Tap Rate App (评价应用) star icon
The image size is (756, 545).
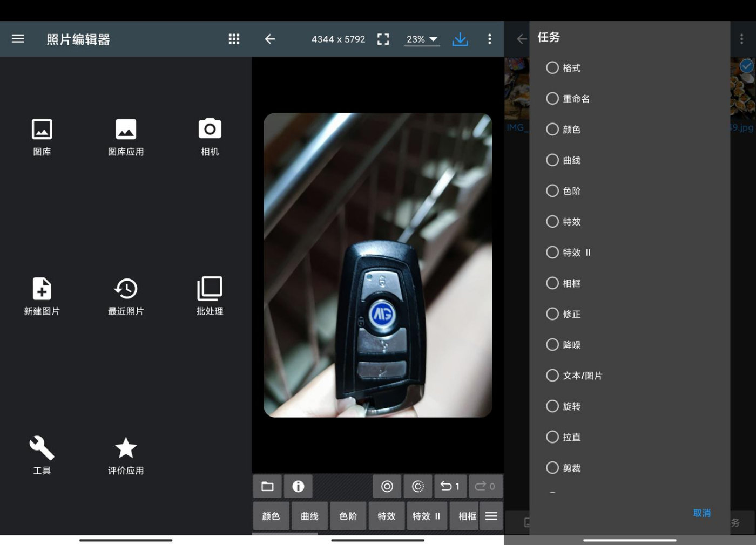(x=126, y=455)
